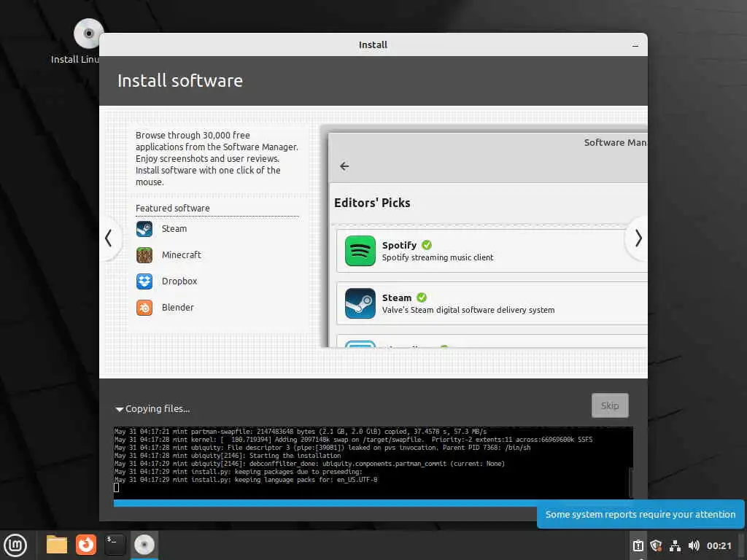This screenshot has width=747, height=560.
Task: Click the Steam verified checkmark badge
Action: pyautogui.click(x=422, y=297)
